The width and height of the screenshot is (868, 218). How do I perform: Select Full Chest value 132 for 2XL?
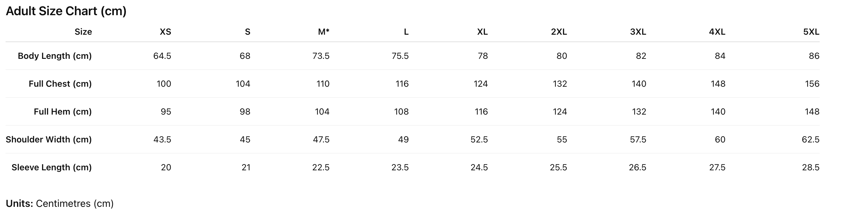(x=560, y=84)
